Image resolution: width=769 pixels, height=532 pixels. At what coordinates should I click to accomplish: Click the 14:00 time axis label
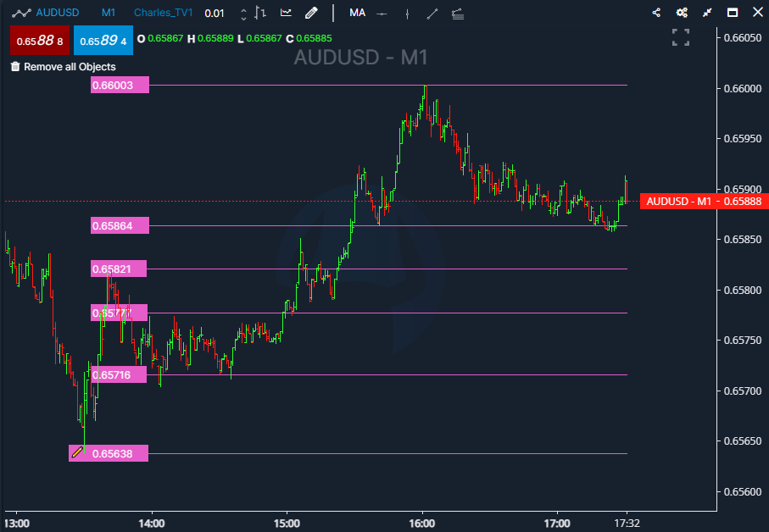click(152, 524)
